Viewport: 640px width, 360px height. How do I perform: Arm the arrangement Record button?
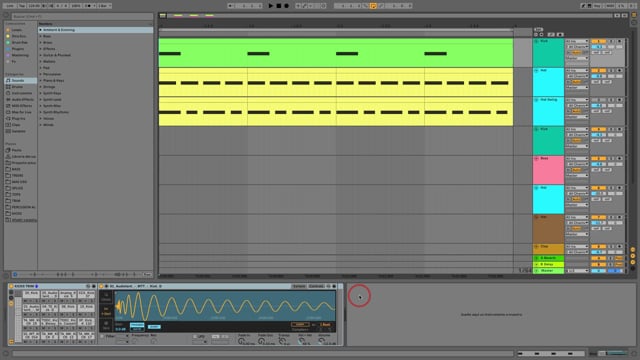point(287,6)
